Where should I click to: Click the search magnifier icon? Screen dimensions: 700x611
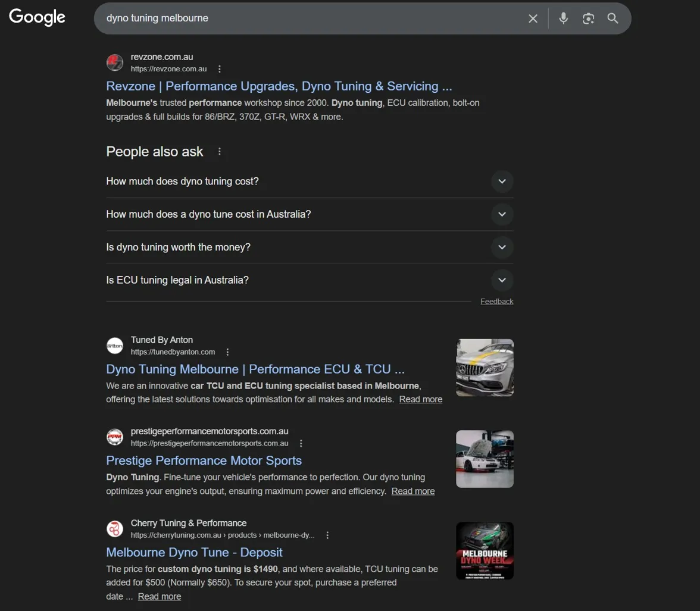(x=612, y=18)
